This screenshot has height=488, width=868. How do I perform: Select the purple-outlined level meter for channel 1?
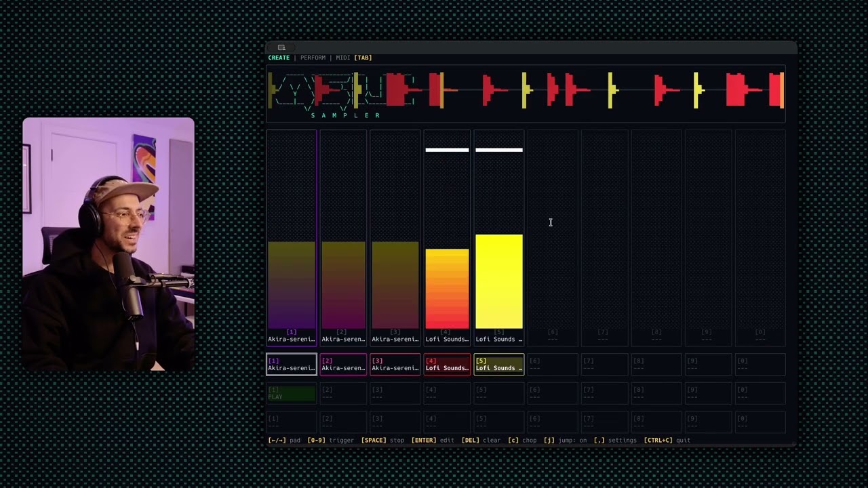tap(292, 237)
